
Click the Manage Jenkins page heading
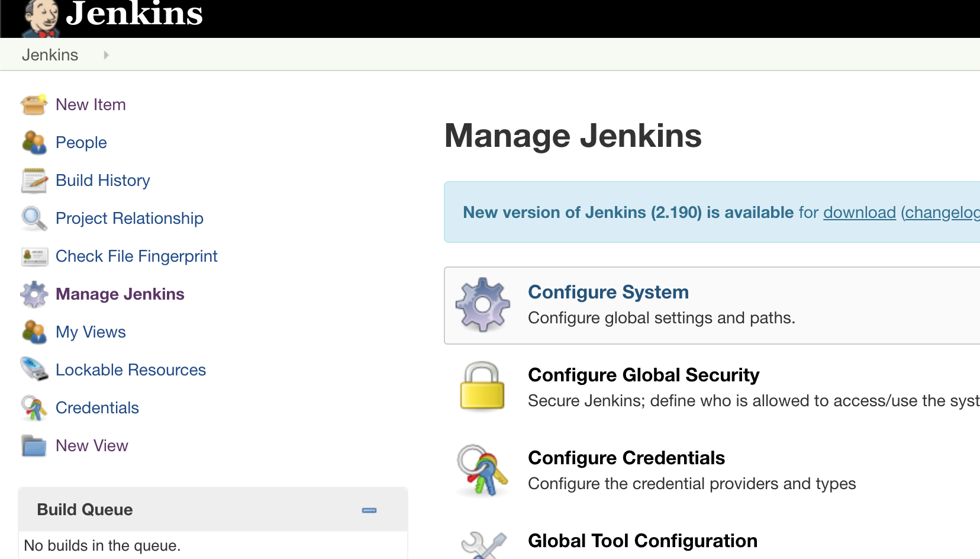click(573, 136)
